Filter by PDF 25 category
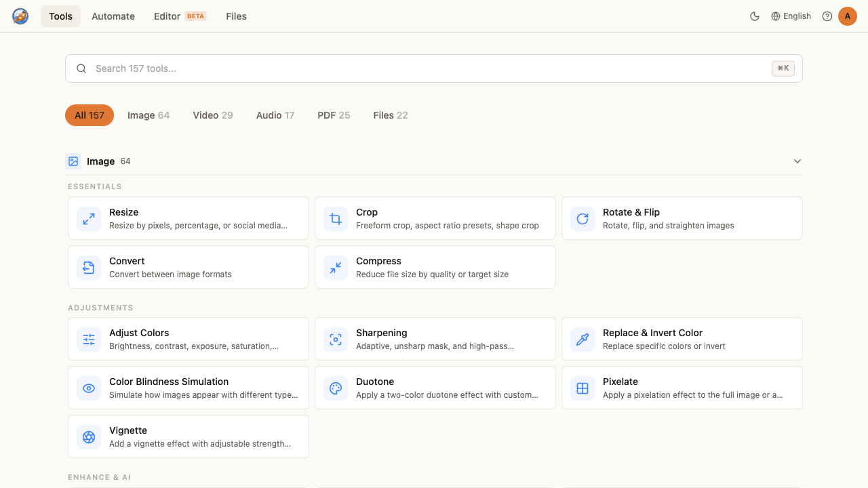868x488 pixels. pos(334,115)
